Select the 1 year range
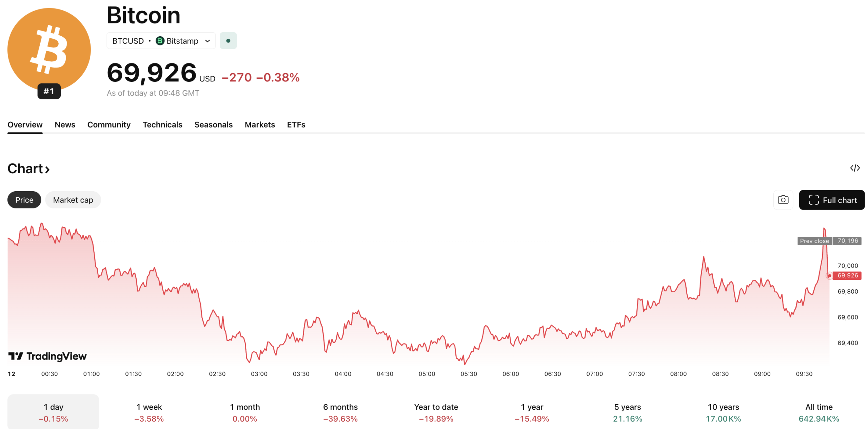 coord(532,412)
